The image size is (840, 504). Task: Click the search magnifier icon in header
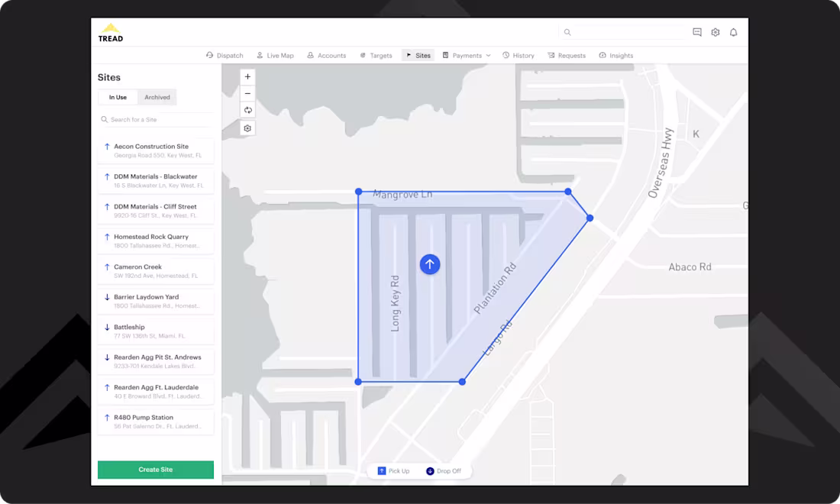coord(567,32)
